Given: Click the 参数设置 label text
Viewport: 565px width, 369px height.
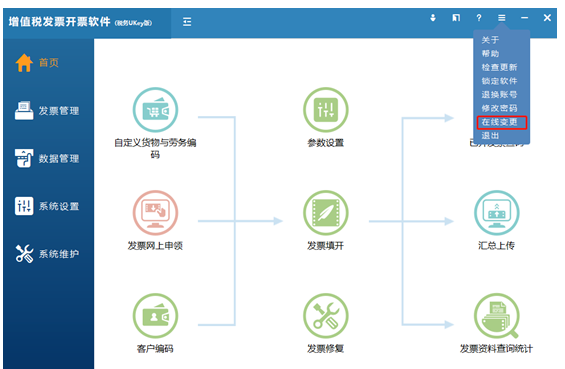Looking at the screenshot, I should [x=326, y=143].
